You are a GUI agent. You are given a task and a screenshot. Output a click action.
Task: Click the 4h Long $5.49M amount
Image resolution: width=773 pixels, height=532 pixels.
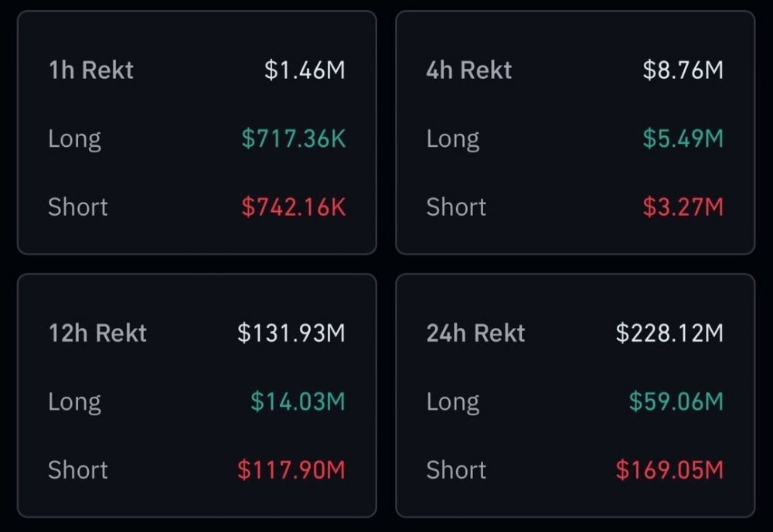point(683,138)
